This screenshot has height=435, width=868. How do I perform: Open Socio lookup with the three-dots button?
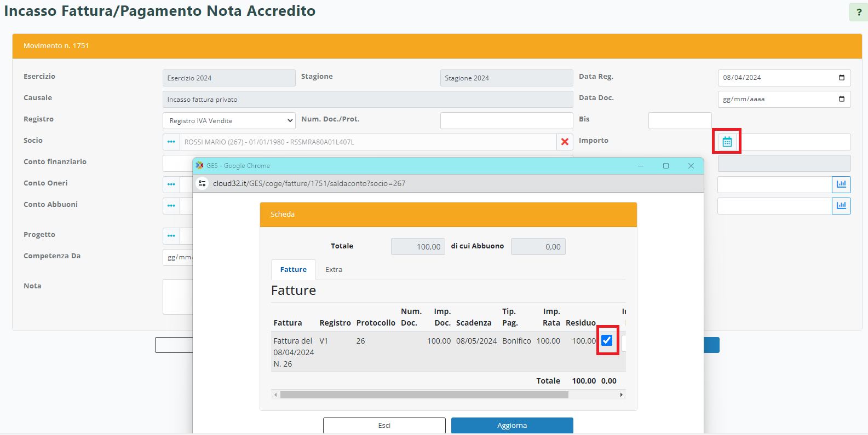[171, 142]
